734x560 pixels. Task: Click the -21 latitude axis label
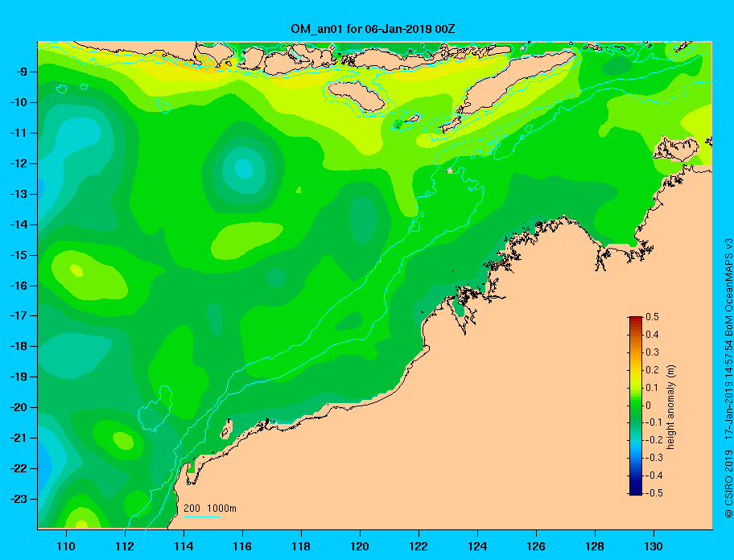tap(17, 439)
